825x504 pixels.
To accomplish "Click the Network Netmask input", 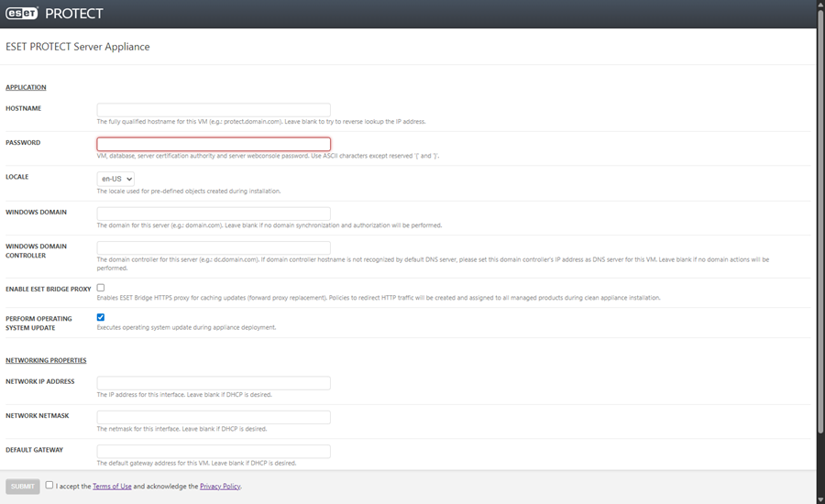I will (214, 417).
